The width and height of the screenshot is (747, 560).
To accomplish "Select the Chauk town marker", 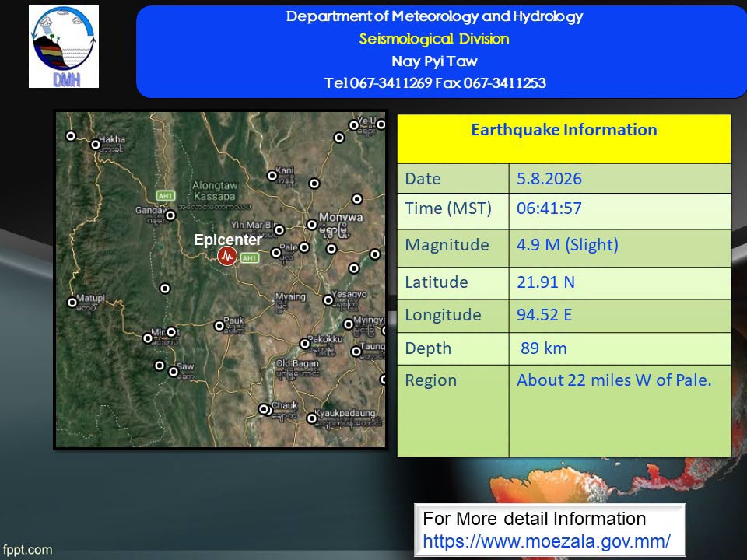I will click(x=265, y=410).
